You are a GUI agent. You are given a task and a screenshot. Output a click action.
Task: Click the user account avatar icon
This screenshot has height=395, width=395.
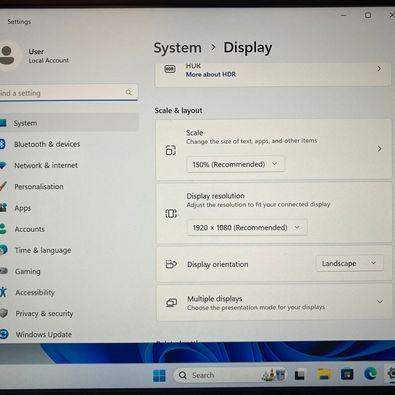[7, 55]
